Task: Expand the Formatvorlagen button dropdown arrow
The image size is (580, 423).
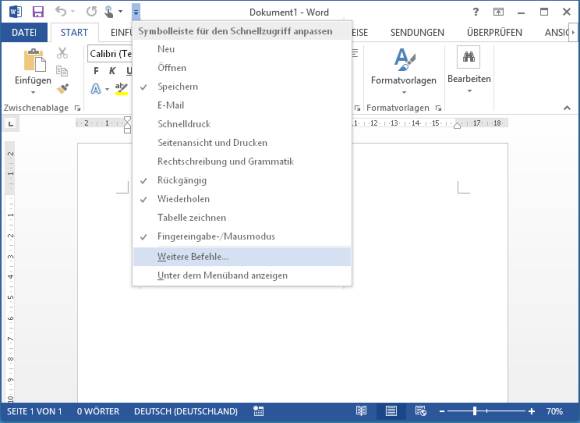Action: (x=404, y=92)
